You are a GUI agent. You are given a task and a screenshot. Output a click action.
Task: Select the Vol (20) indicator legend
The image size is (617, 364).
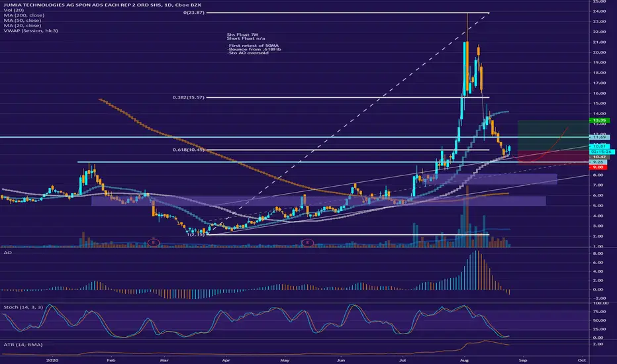pyautogui.click(x=14, y=10)
